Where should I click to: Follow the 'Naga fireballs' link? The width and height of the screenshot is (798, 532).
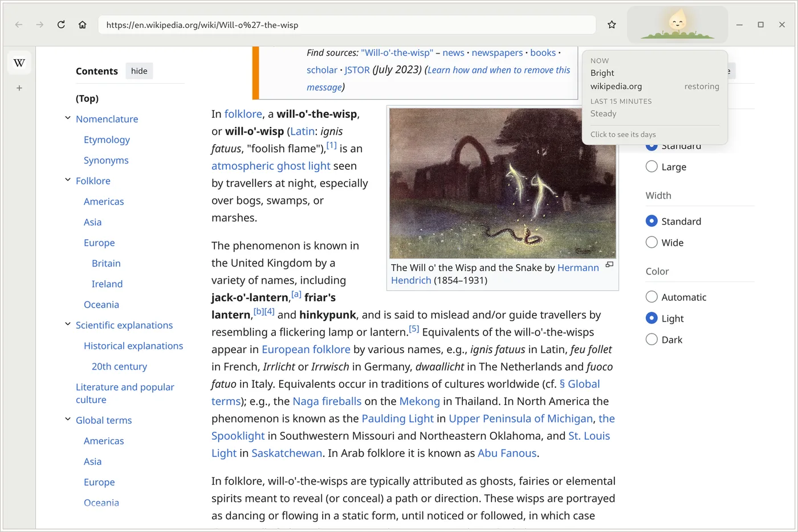(327, 401)
